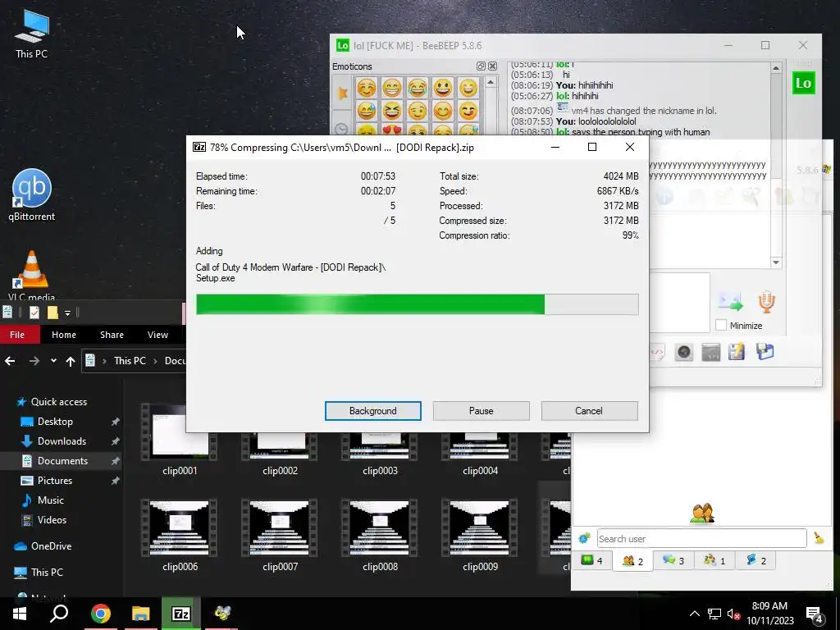
Task: Select This PC in navigation pane
Action: pos(46,572)
